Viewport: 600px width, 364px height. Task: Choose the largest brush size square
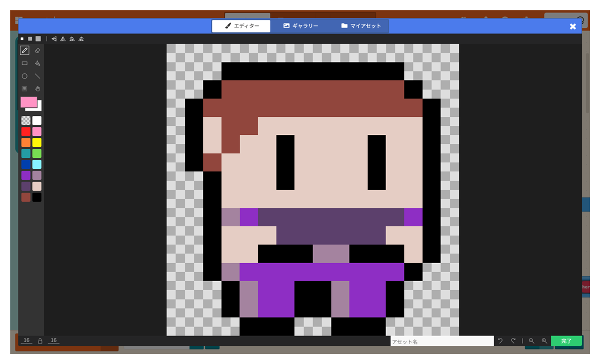click(38, 38)
